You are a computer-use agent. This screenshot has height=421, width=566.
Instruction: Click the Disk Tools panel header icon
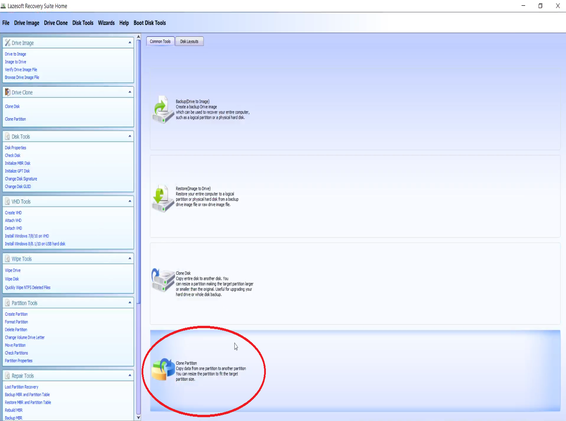click(x=7, y=136)
